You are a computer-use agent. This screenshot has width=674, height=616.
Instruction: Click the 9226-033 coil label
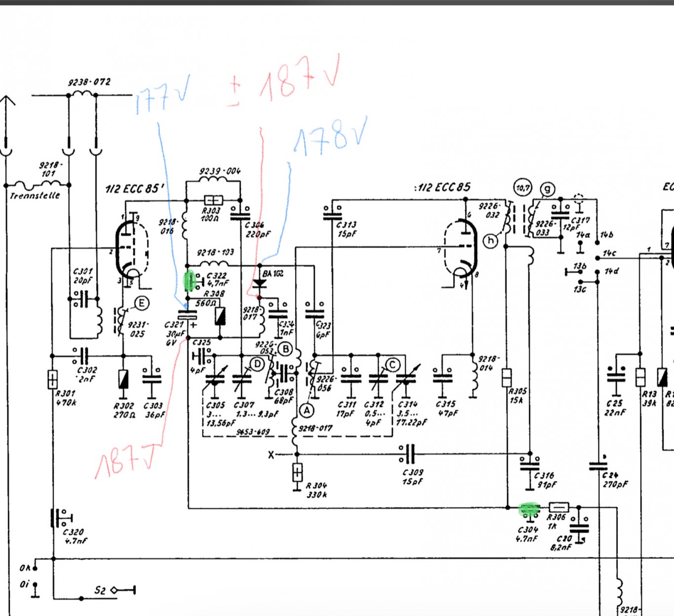(x=545, y=228)
